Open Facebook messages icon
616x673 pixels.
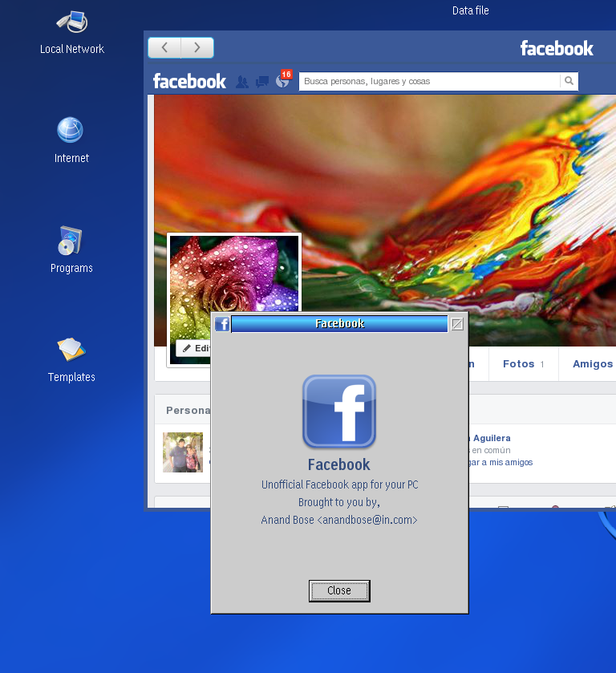(x=261, y=82)
